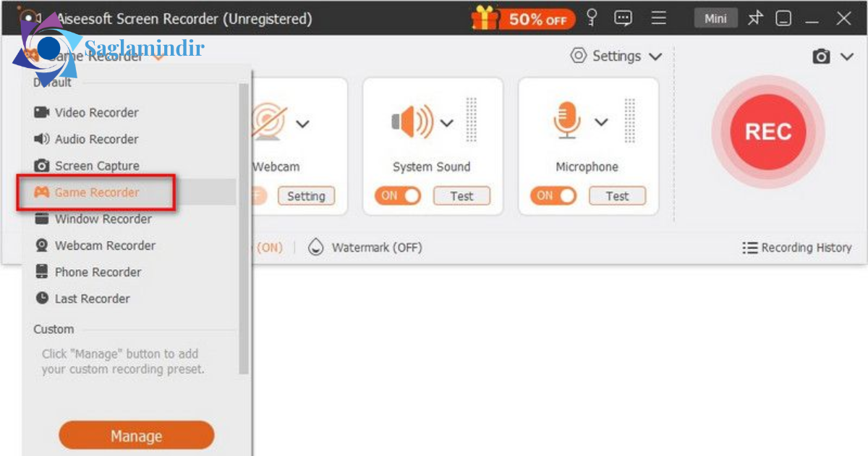Pin the window with the pin icon
This screenshot has height=456, width=868.
tap(756, 18)
